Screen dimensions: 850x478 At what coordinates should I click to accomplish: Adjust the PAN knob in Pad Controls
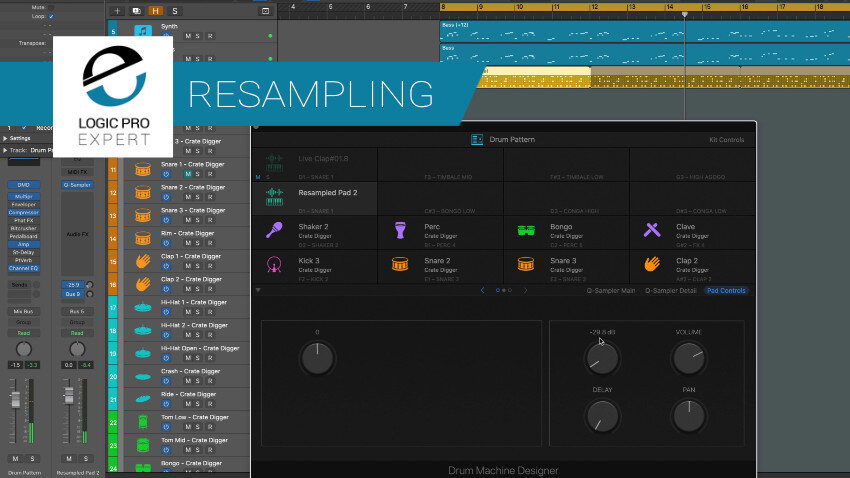(688, 416)
